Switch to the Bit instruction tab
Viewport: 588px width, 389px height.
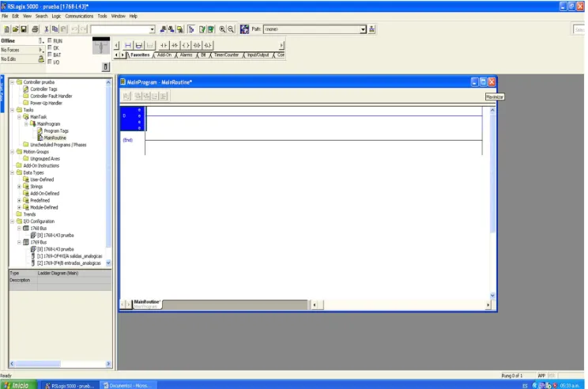click(203, 55)
